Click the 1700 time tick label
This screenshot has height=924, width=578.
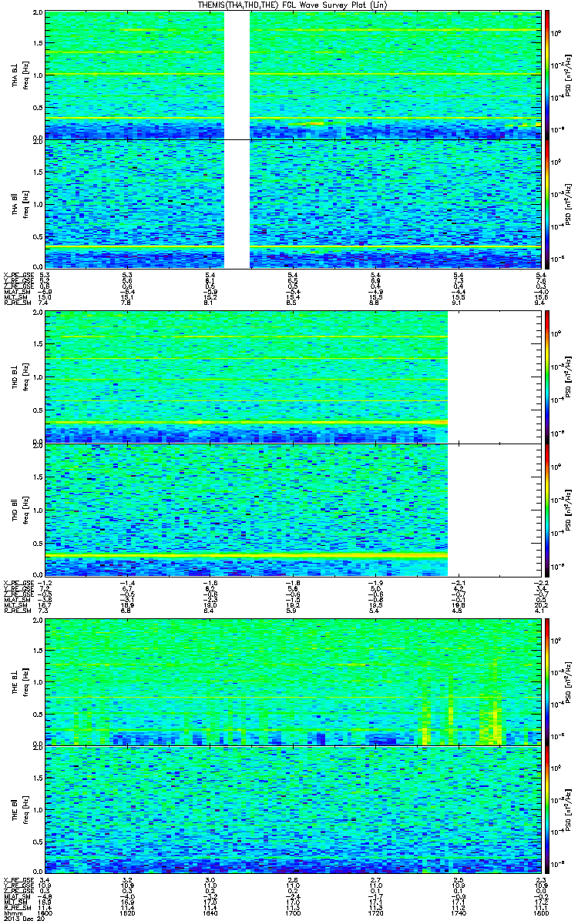(x=293, y=913)
